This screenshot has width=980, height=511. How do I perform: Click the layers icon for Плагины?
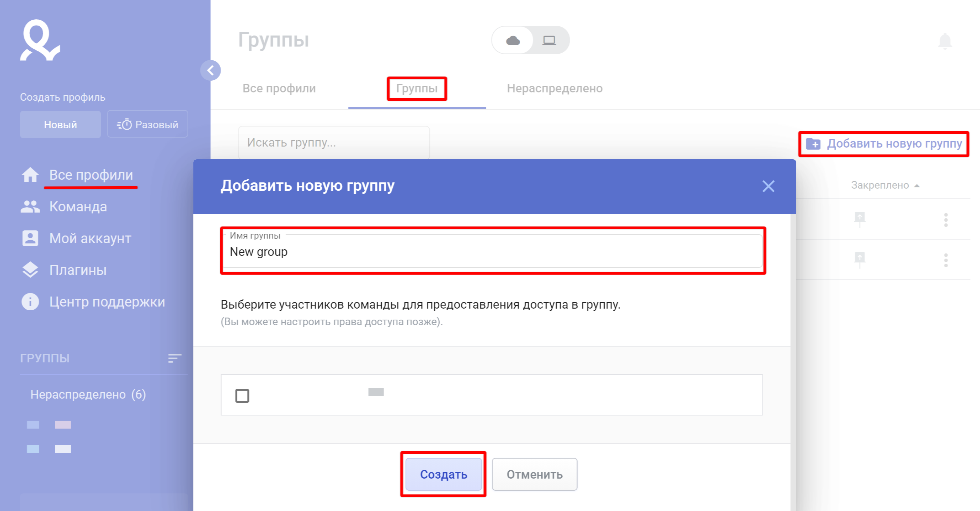coord(30,270)
